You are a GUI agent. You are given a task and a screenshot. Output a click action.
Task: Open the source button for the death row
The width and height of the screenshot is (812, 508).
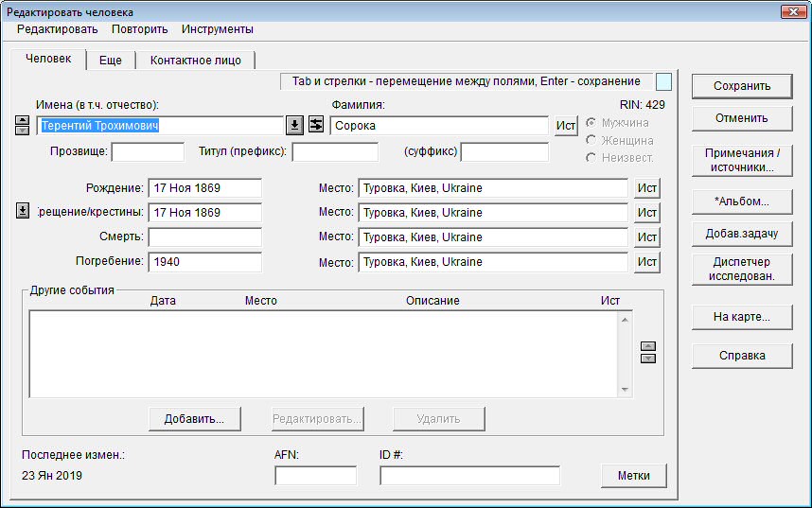click(647, 237)
